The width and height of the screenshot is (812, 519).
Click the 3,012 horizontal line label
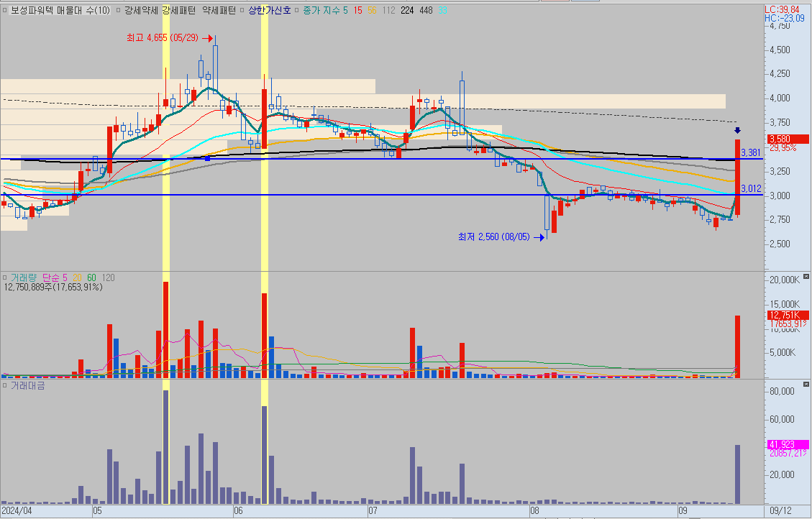[x=751, y=189]
